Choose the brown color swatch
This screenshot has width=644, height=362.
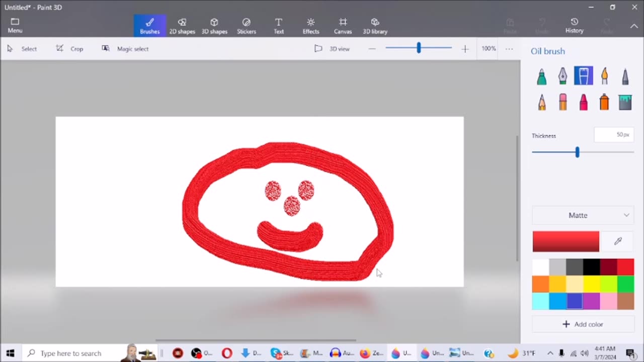625,301
